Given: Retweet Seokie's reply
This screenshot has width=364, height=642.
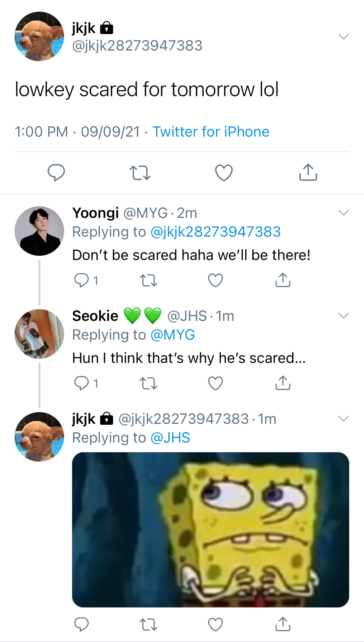Looking at the screenshot, I should [148, 384].
